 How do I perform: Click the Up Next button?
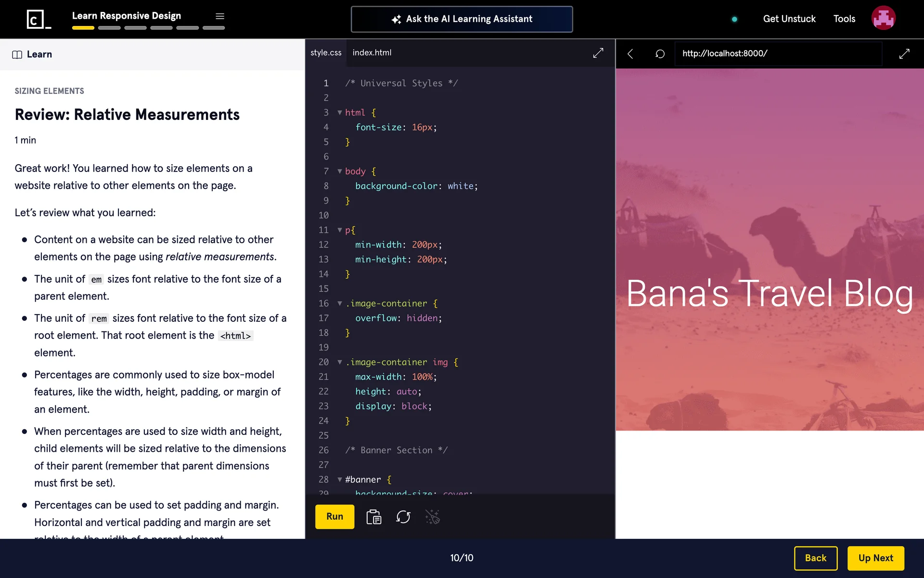pos(875,558)
